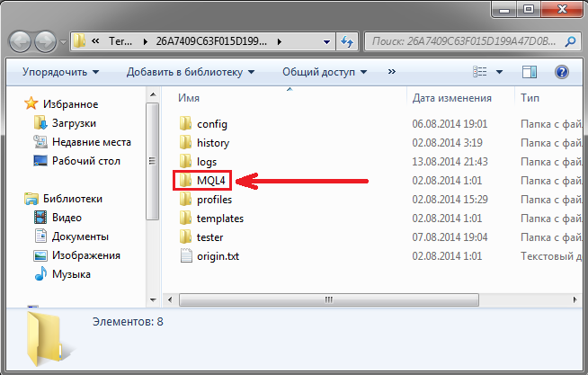Click navigation pane scroll up arrow
Image resolution: width=588 pixels, height=375 pixels.
[153, 94]
